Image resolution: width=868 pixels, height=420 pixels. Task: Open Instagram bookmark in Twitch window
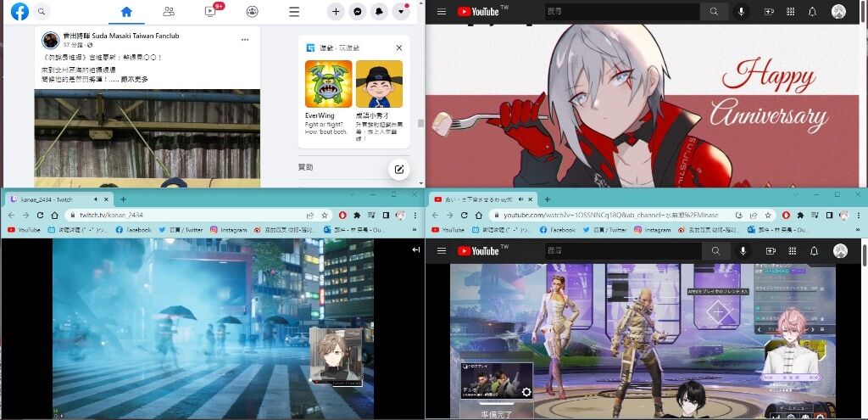(229, 229)
